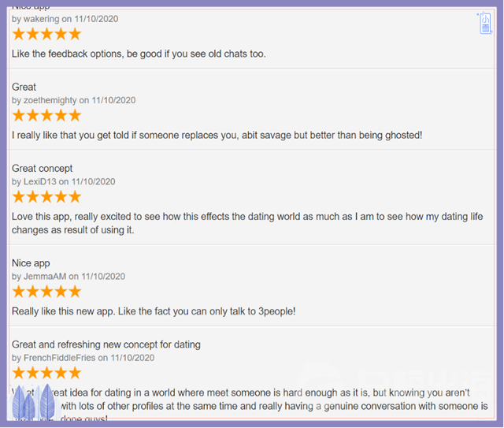
Task: Click the purple leaf icon at bottom-left
Action: click(x=36, y=402)
